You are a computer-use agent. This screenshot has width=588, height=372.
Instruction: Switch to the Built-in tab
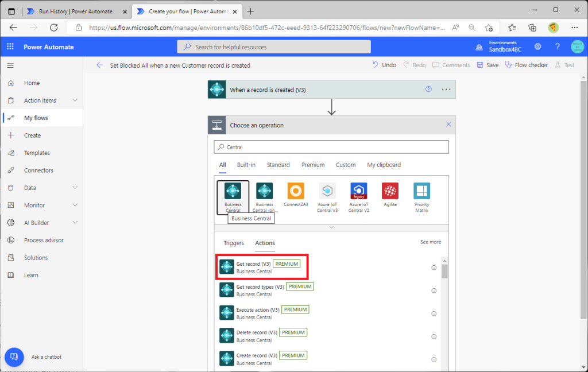point(246,165)
